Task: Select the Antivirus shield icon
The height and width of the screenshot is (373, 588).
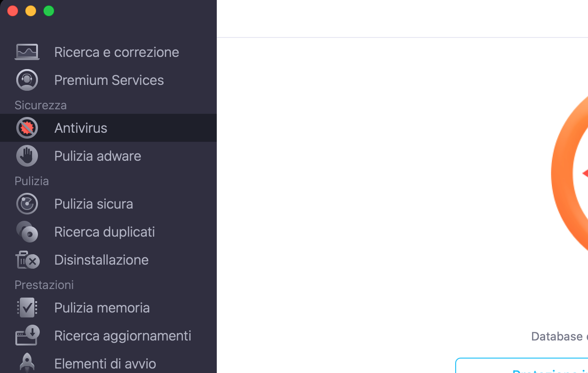Action: point(27,128)
